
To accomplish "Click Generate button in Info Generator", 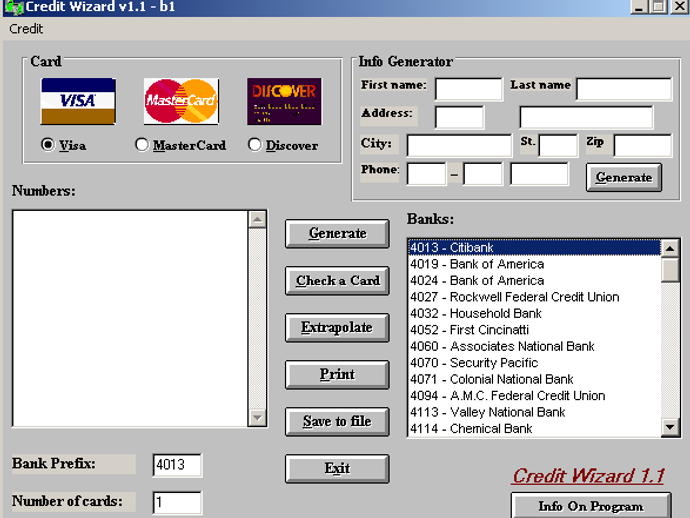I will [624, 177].
